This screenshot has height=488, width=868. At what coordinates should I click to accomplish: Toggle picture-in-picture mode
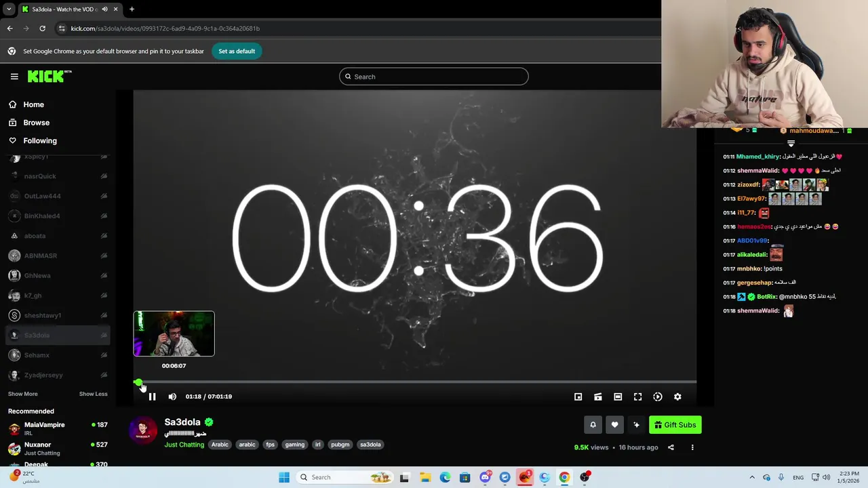pyautogui.click(x=578, y=396)
